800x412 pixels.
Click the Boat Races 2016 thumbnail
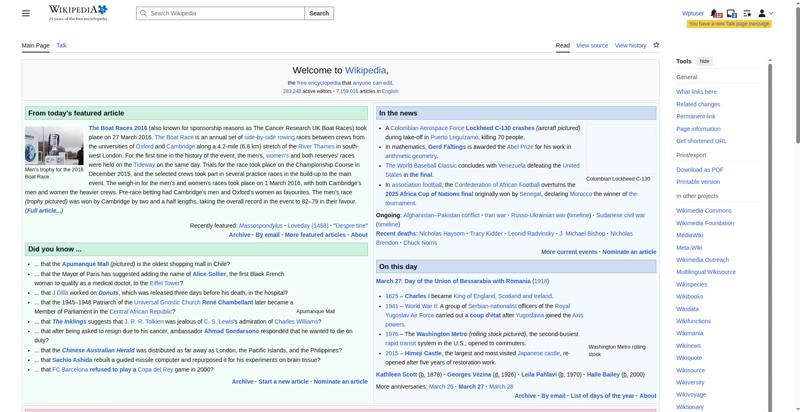point(54,145)
